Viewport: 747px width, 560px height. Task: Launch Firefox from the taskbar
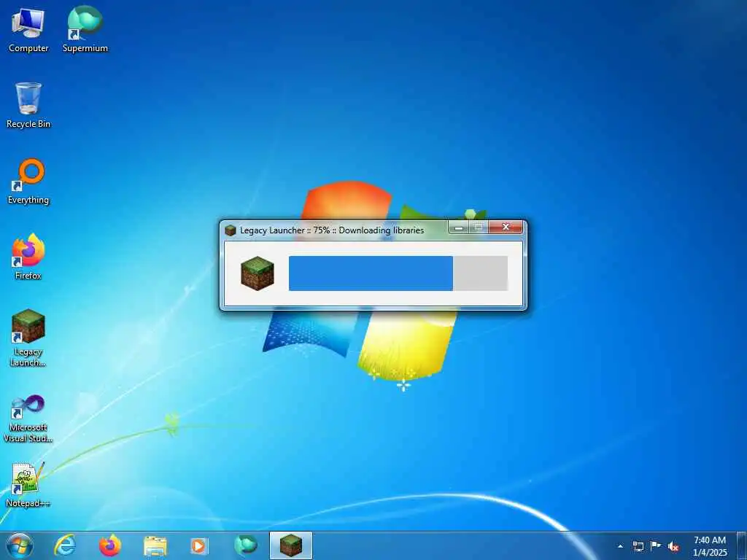point(109,545)
